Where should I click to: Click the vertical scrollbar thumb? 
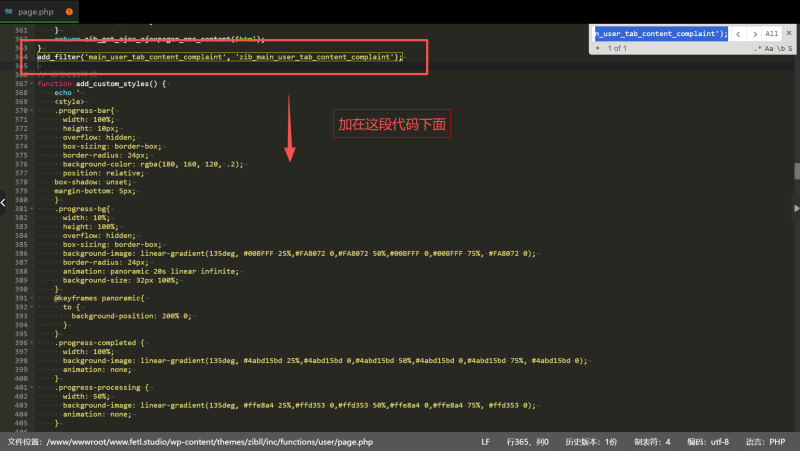[x=796, y=171]
